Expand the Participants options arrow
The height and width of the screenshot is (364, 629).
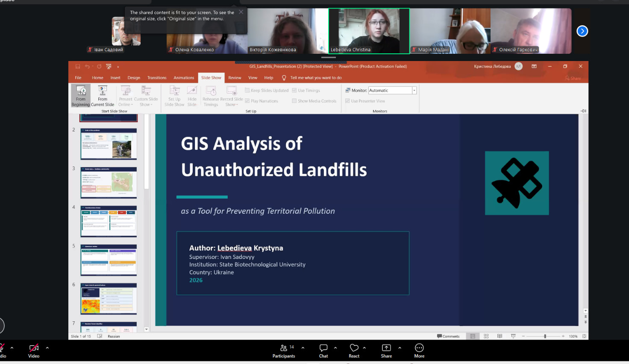tap(303, 348)
